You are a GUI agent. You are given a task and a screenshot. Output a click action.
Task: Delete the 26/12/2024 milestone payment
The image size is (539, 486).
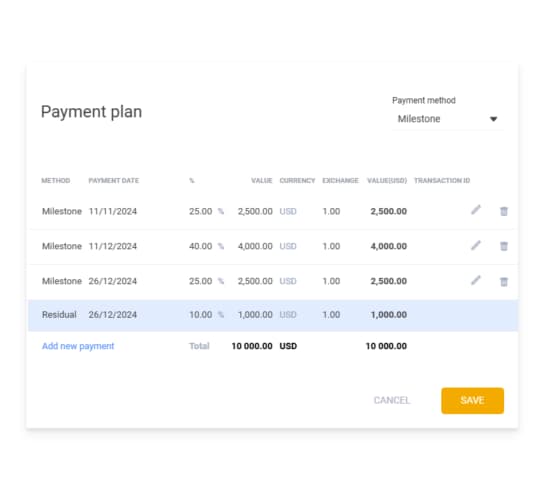tap(504, 281)
